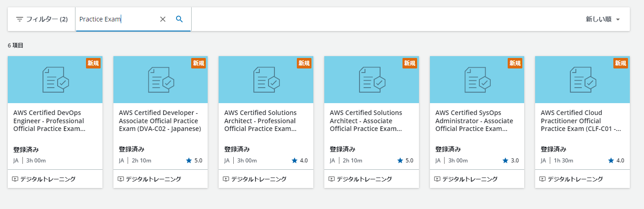Click 新規 badge on Cloud Practitioner card

point(621,63)
